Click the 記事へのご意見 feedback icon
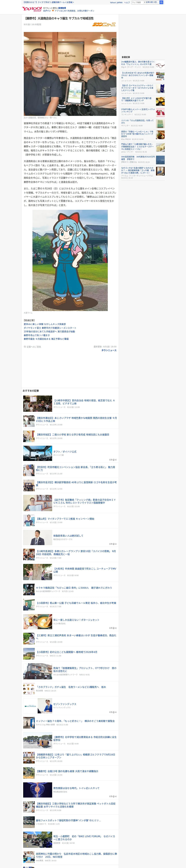Screen dimensions: 186x868 (x=25, y=347)
